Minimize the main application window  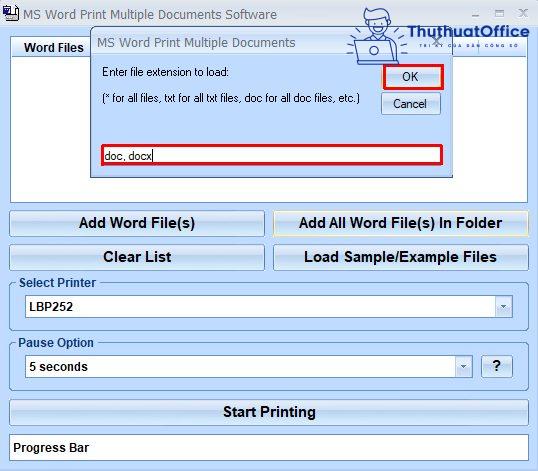[475, 14]
